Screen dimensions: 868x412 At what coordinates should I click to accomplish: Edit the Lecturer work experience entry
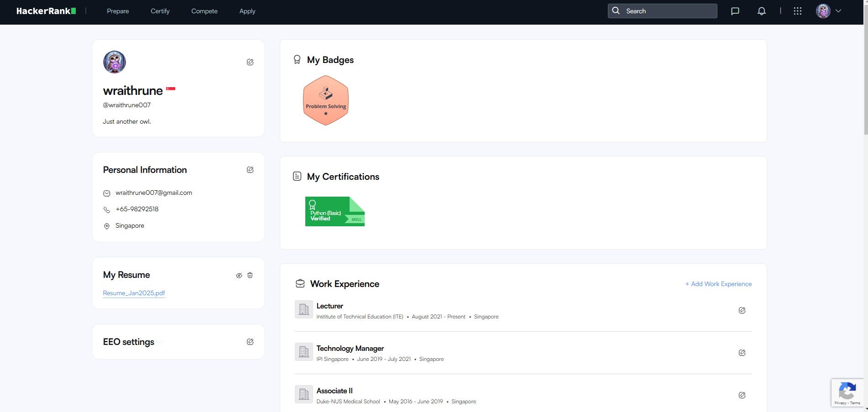742,310
